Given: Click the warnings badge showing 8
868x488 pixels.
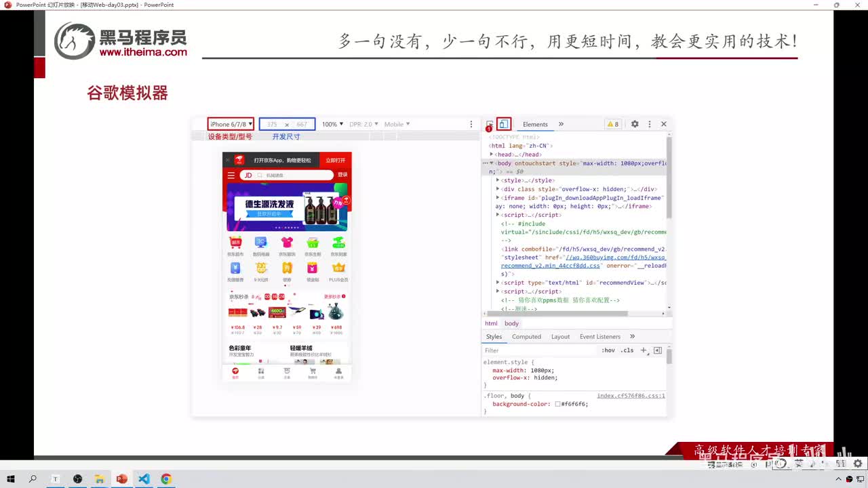Looking at the screenshot, I should point(612,124).
